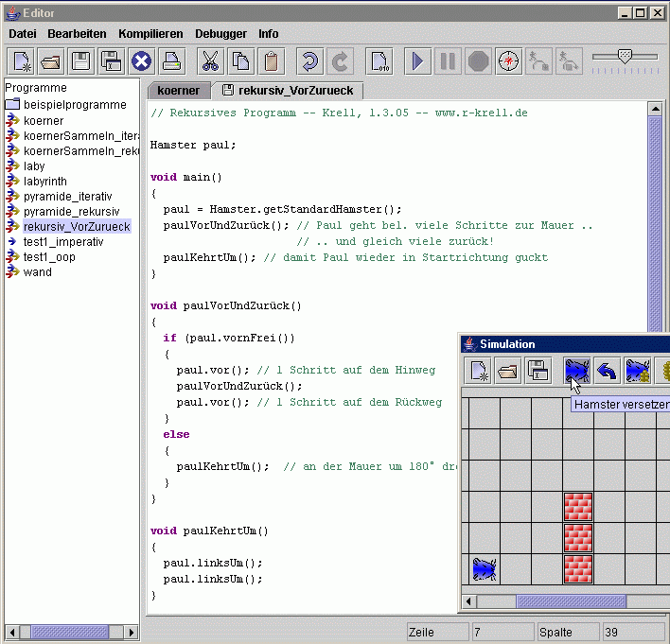The image size is (670, 644).
Task: Open territory folder icon in Simulation window
Action: 508,371
